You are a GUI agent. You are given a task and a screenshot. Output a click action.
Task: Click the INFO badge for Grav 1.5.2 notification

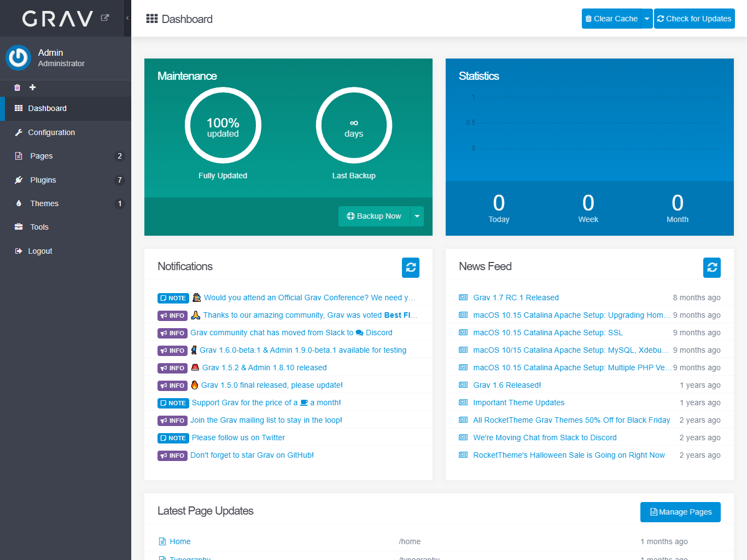(173, 368)
